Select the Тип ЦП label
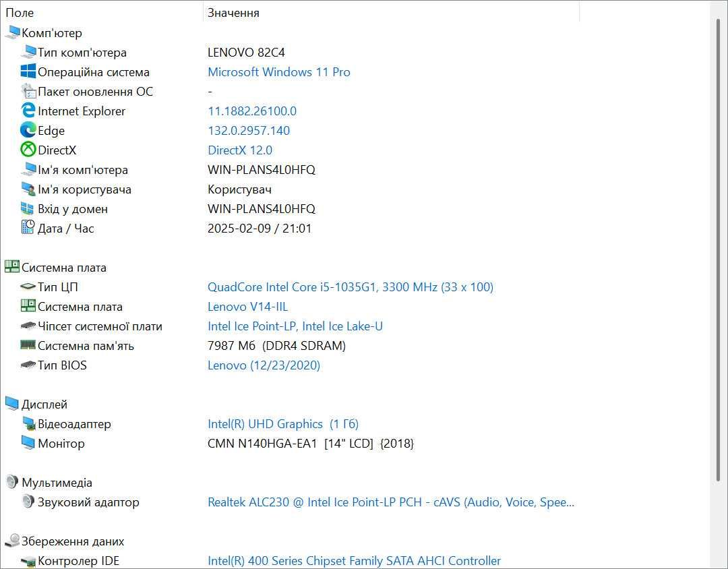The image size is (728, 569). coord(57,287)
